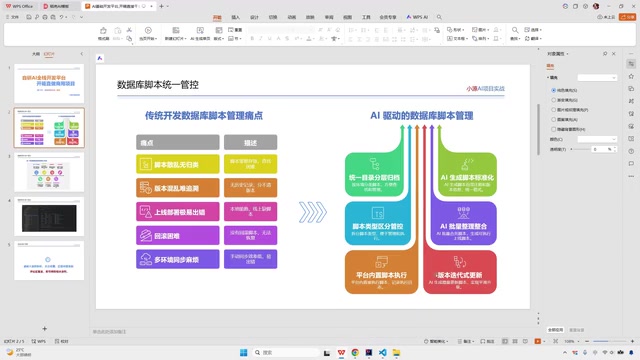This screenshot has height=360, width=640.
Task: Click the new slide icon
Action: click(x=176, y=31)
